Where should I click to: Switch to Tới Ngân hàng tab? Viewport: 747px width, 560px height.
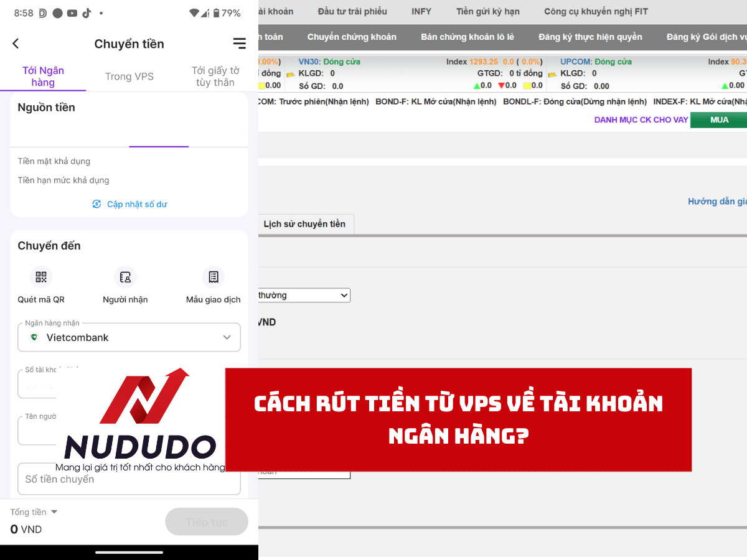click(x=43, y=77)
